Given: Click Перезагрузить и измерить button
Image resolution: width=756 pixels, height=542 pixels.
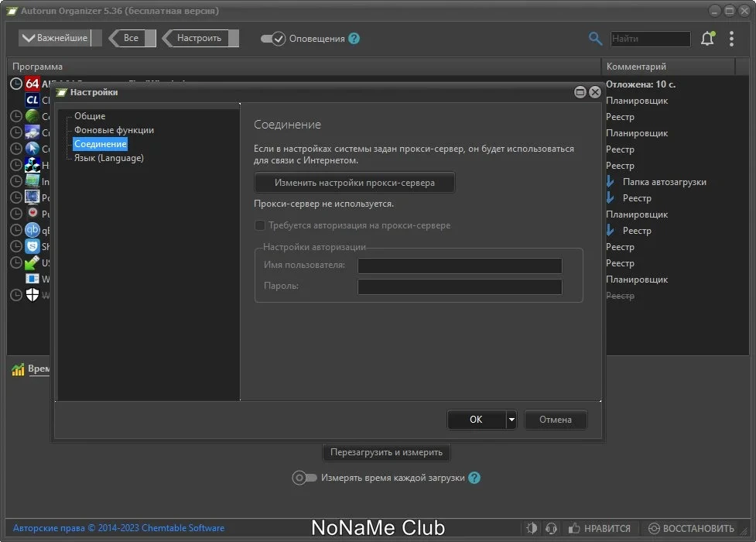Looking at the screenshot, I should 386,452.
